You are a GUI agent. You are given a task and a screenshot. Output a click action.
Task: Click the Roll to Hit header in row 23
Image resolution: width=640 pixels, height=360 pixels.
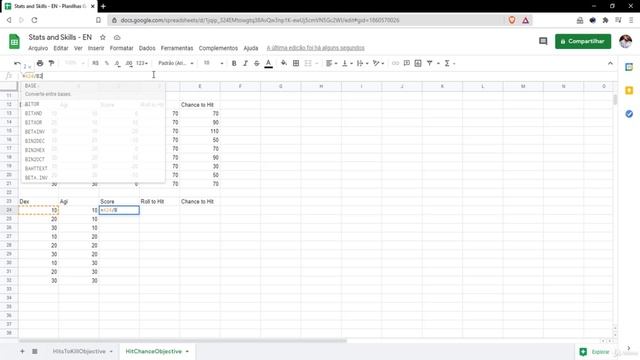(152, 202)
